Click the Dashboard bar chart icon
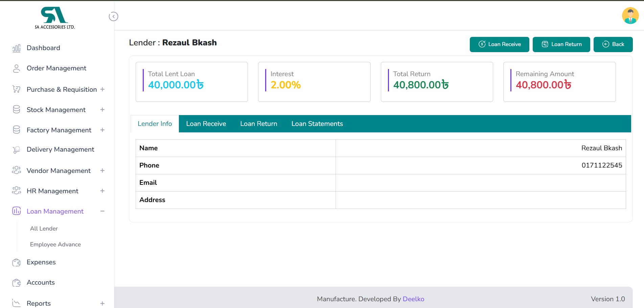The width and height of the screenshot is (644, 308). (16, 48)
